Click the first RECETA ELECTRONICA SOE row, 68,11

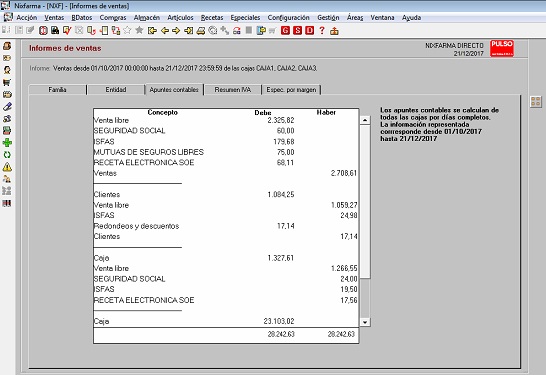click(x=226, y=163)
